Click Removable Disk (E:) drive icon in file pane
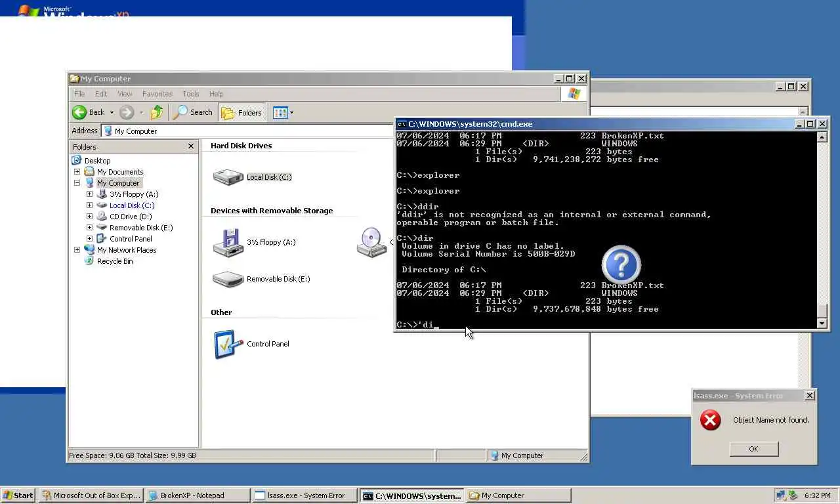This screenshot has height=504, width=840. pyautogui.click(x=228, y=279)
